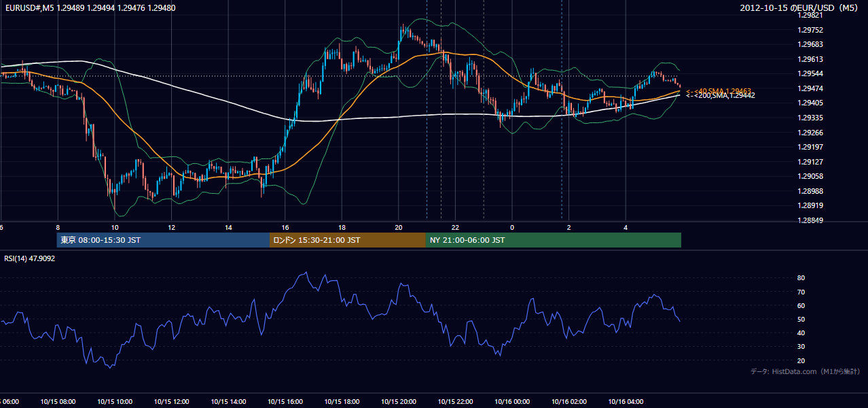Click the RSI axis value 30
This screenshot has width=868, height=408.
801,346
